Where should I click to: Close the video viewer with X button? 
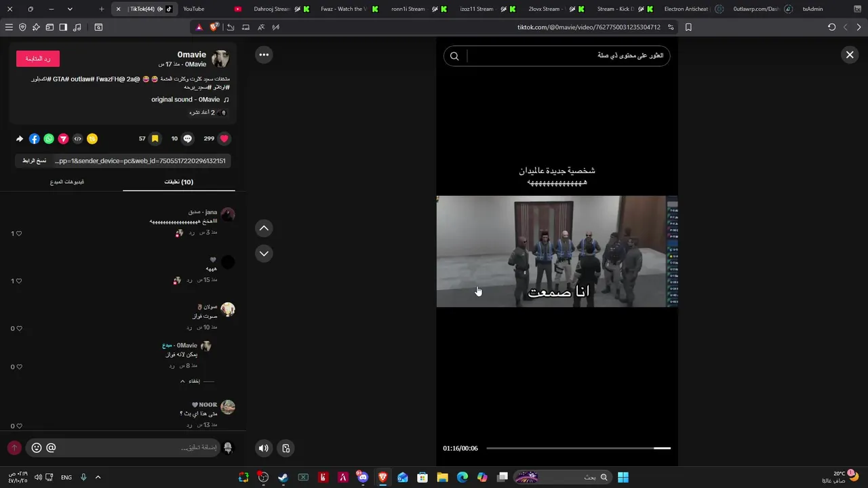(x=850, y=55)
